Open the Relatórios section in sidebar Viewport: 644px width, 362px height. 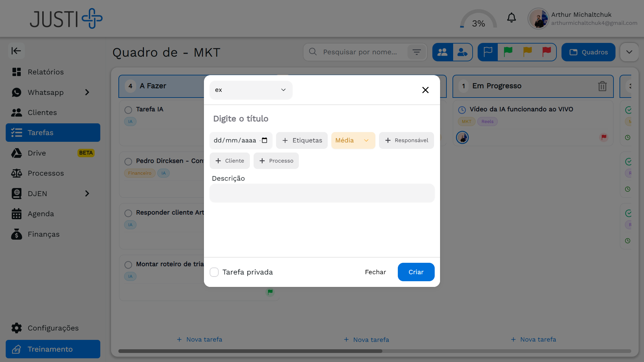tap(46, 72)
